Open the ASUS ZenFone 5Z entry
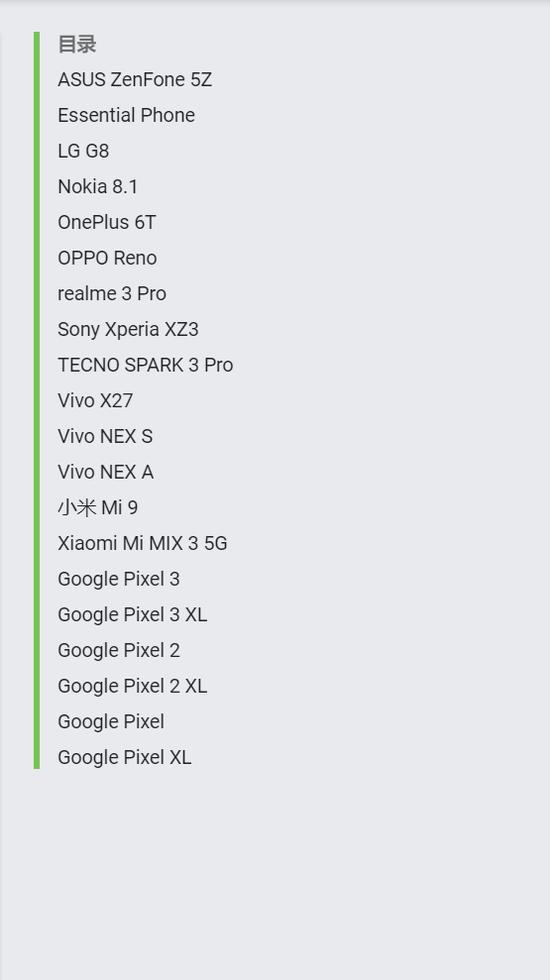 [x=134, y=80]
